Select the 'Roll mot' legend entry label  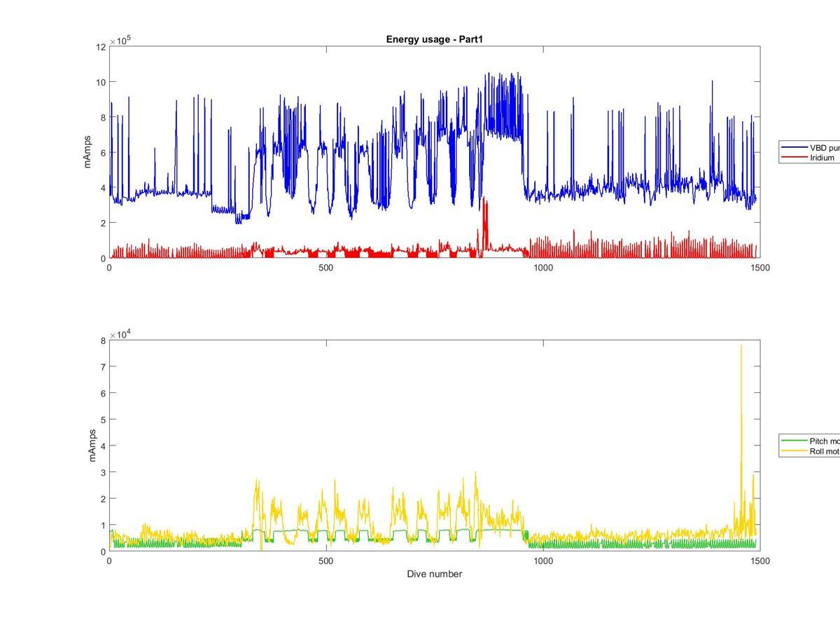click(825, 451)
